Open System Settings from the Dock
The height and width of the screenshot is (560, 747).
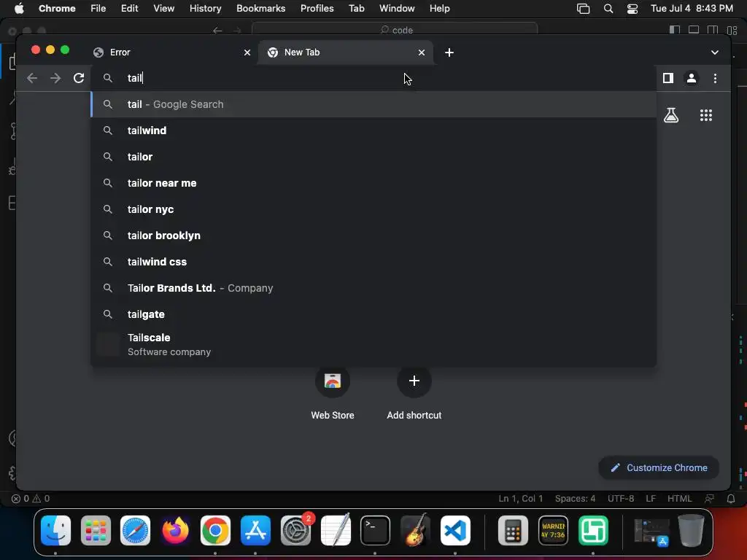coord(296,530)
